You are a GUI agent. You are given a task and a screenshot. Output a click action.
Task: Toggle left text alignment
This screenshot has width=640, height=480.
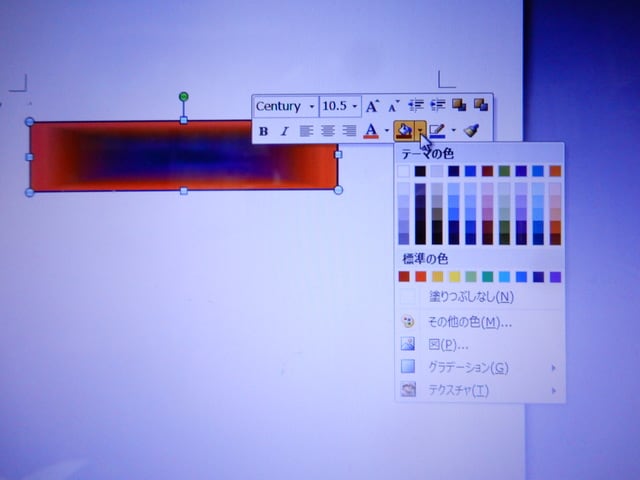tap(307, 130)
